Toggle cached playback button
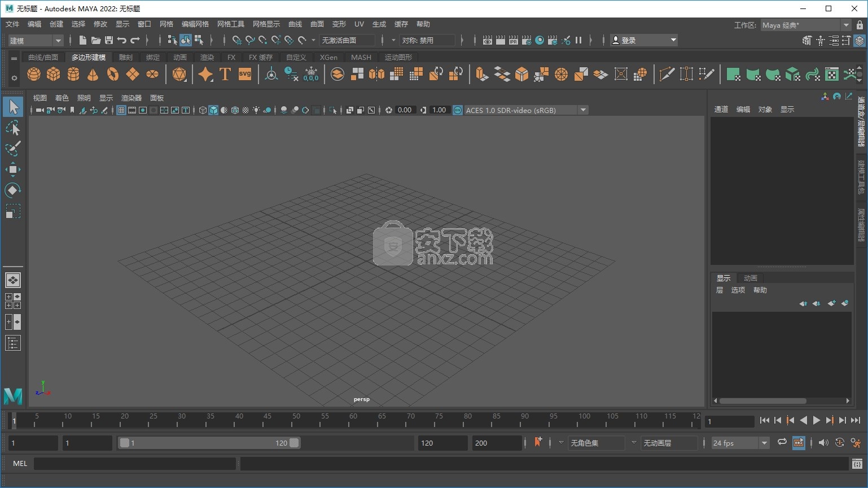868x488 pixels. (799, 443)
